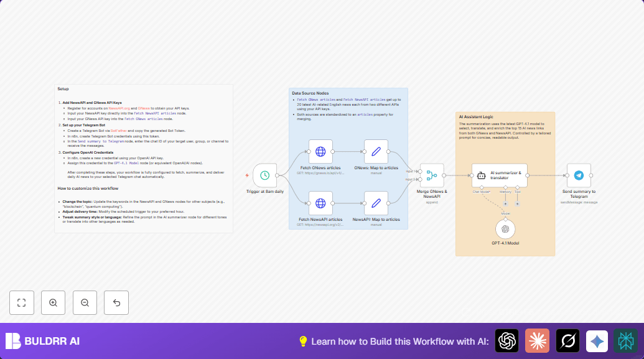This screenshot has width=644, height=359.
Task: Click the Merge node input 1 connector
Action: tap(420, 171)
